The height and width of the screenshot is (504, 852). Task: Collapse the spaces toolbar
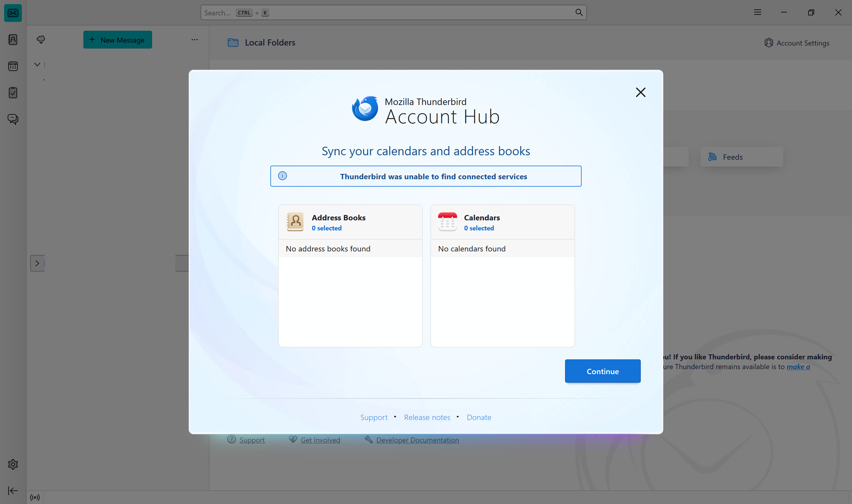(13, 490)
